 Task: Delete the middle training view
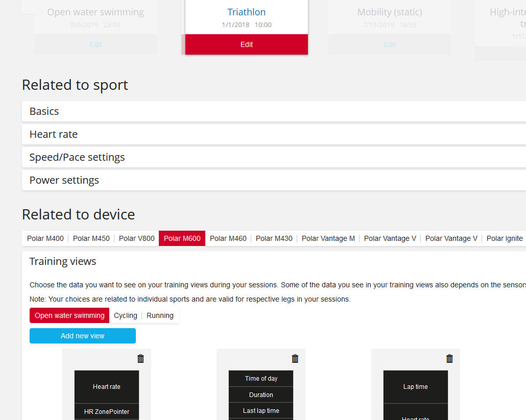click(295, 358)
